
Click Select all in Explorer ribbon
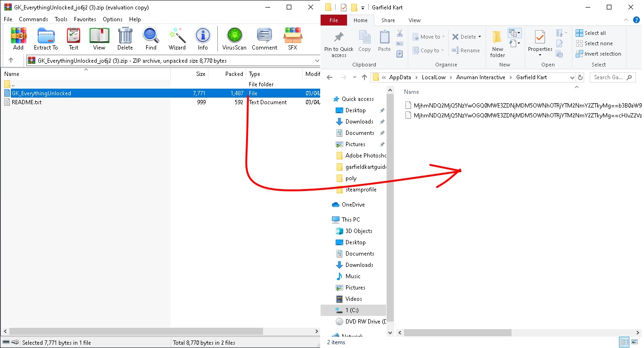coord(591,33)
